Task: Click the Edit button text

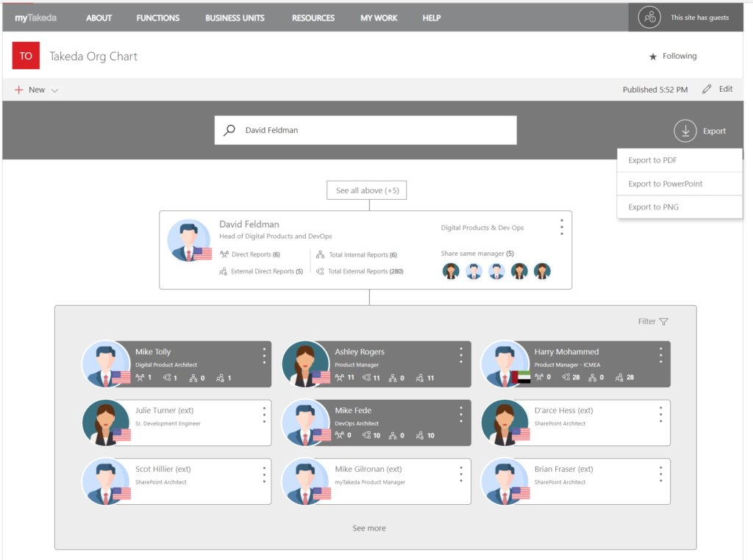Action: click(x=726, y=89)
